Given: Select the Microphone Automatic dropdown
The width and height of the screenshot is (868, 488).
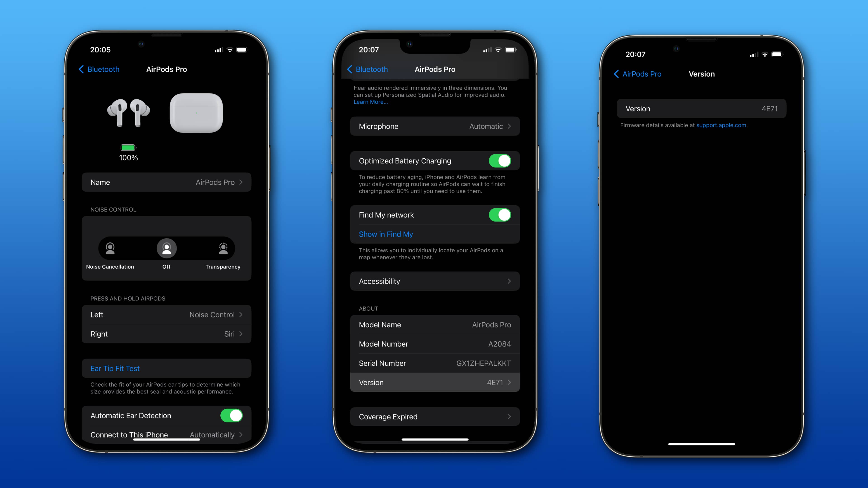Looking at the screenshot, I should 434,126.
